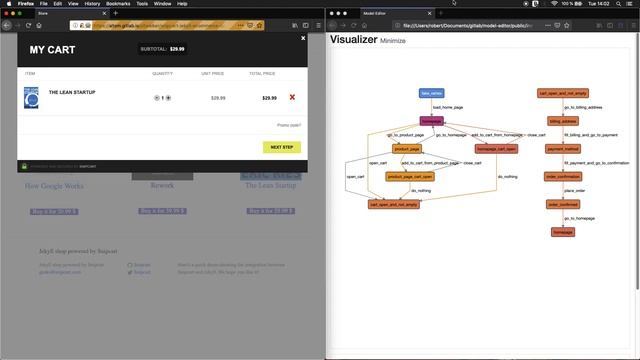The height and width of the screenshot is (360, 640).
Task: Open the site info icon in the Store address bar
Action: tap(75, 25)
